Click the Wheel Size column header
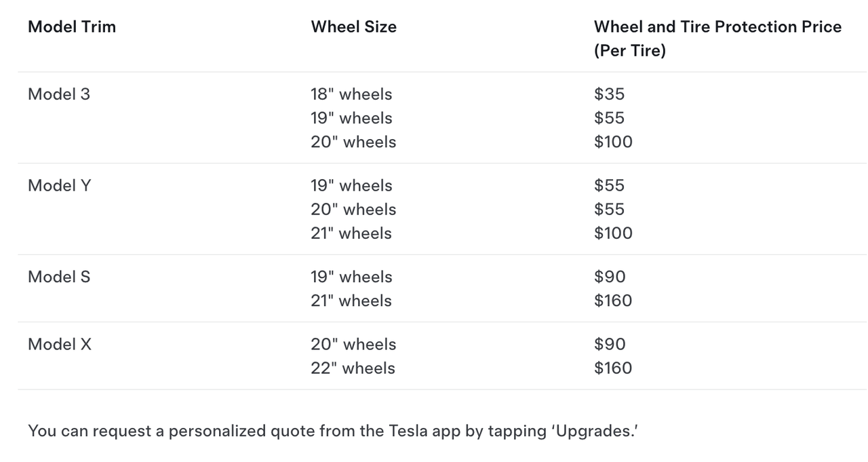Viewport: 868px width, 462px height. (353, 27)
